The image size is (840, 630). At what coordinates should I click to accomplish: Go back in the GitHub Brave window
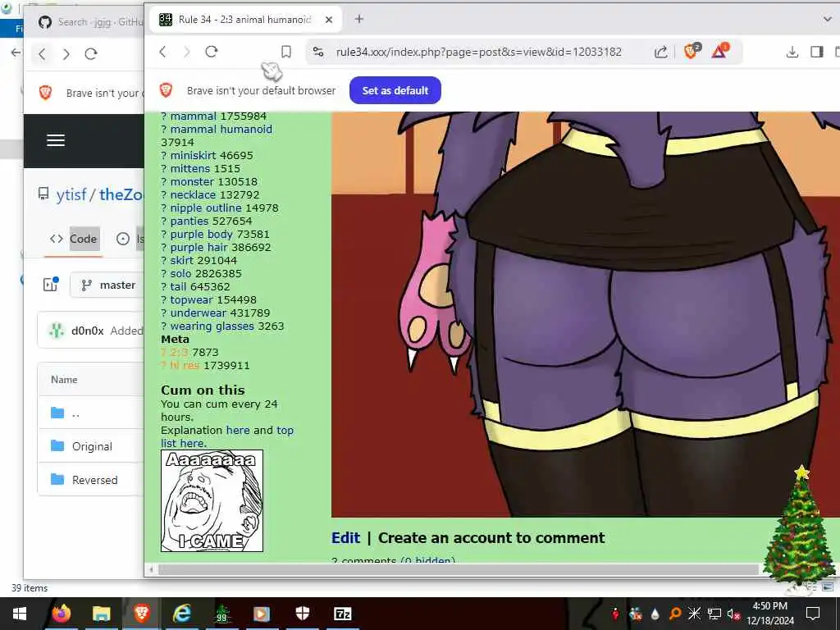pyautogui.click(x=43, y=53)
